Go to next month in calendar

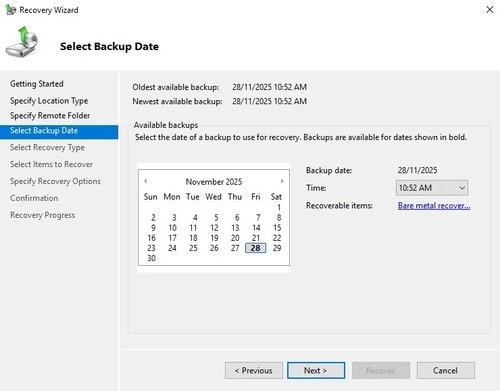coord(282,181)
